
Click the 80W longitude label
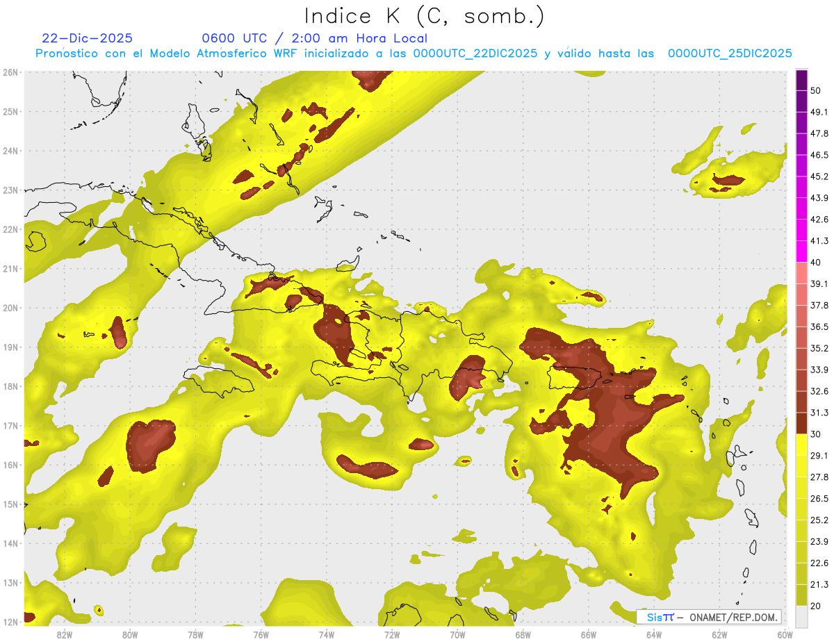(129, 634)
